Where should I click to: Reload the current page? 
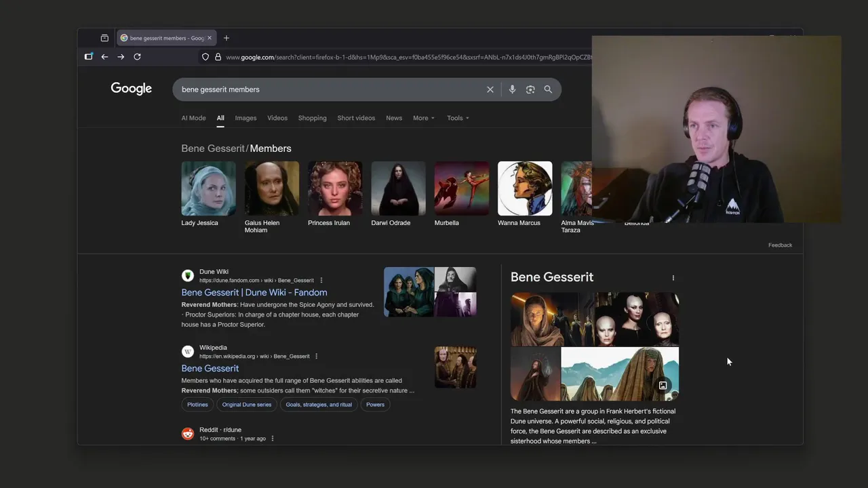pos(137,57)
